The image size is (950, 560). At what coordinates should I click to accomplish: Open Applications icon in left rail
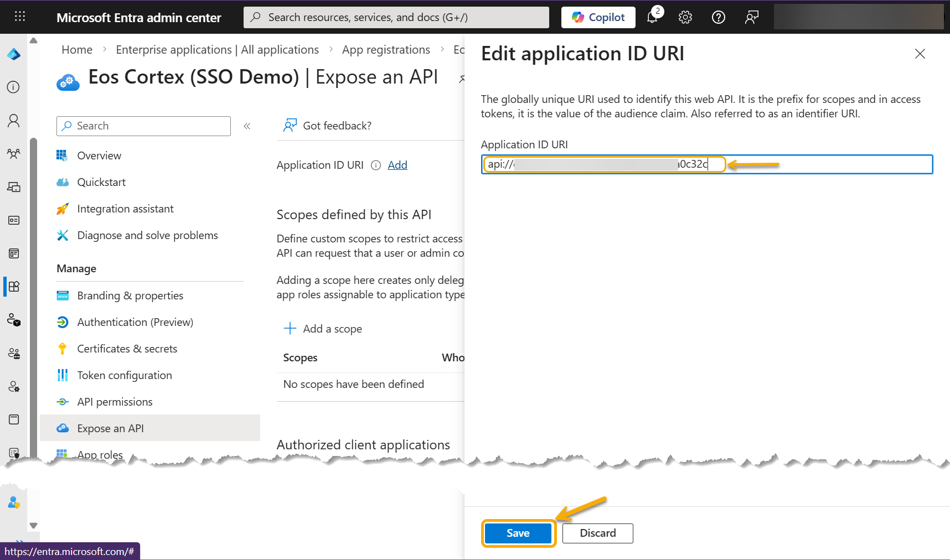[x=14, y=287]
